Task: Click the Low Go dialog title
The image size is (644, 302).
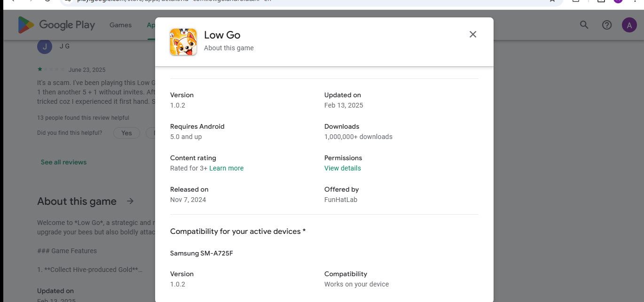Action: 222,35
